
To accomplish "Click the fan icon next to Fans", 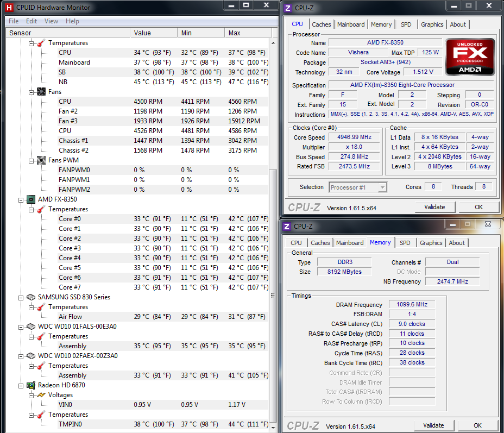I will [x=41, y=92].
